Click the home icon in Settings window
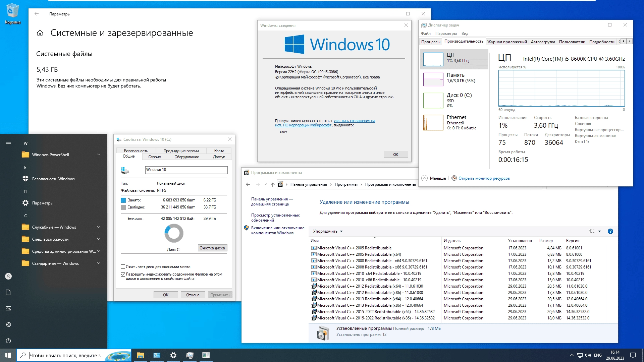 point(40,33)
